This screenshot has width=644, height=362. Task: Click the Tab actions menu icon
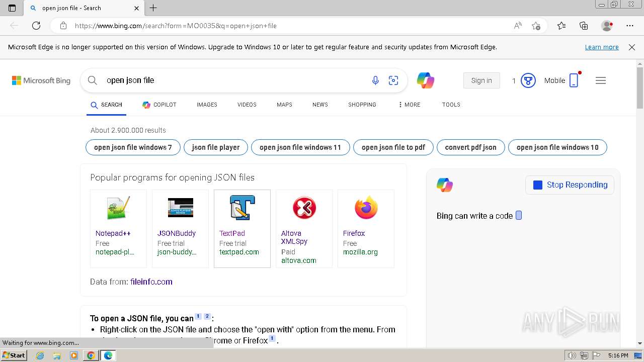[x=12, y=8]
